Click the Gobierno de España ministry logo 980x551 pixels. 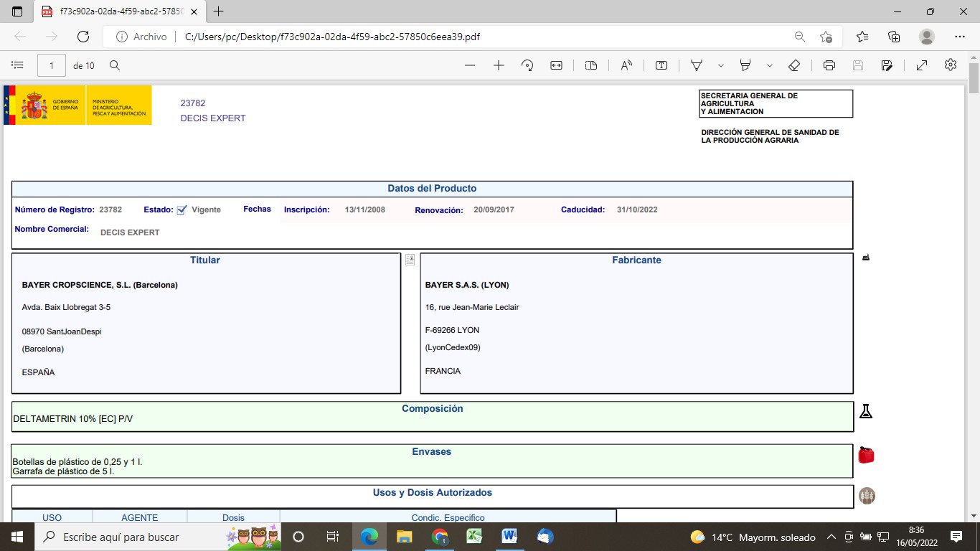tap(77, 105)
